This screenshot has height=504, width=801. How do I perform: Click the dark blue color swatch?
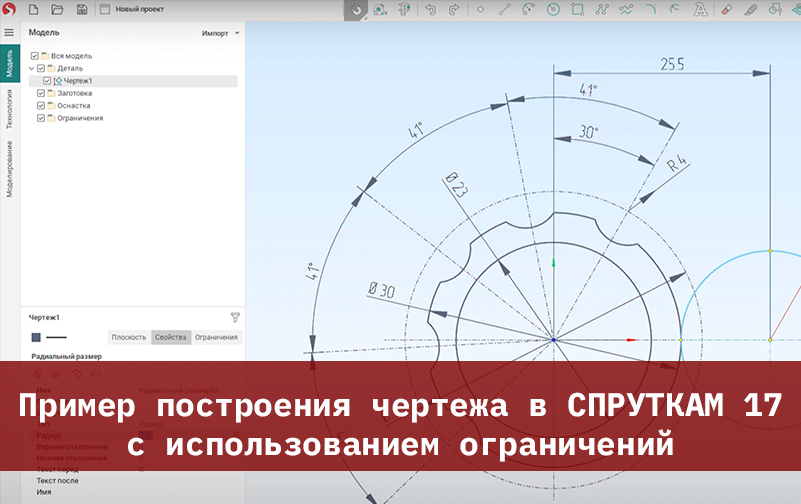pos(36,337)
